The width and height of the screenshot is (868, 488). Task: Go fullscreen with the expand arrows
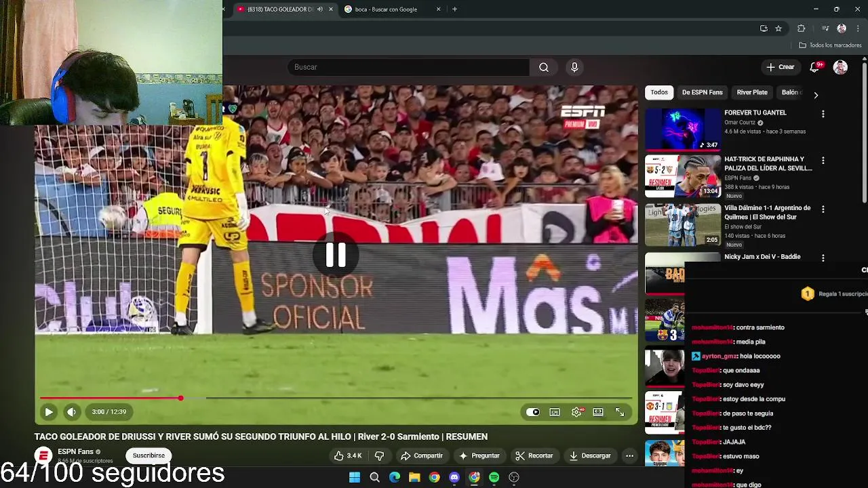620,412
